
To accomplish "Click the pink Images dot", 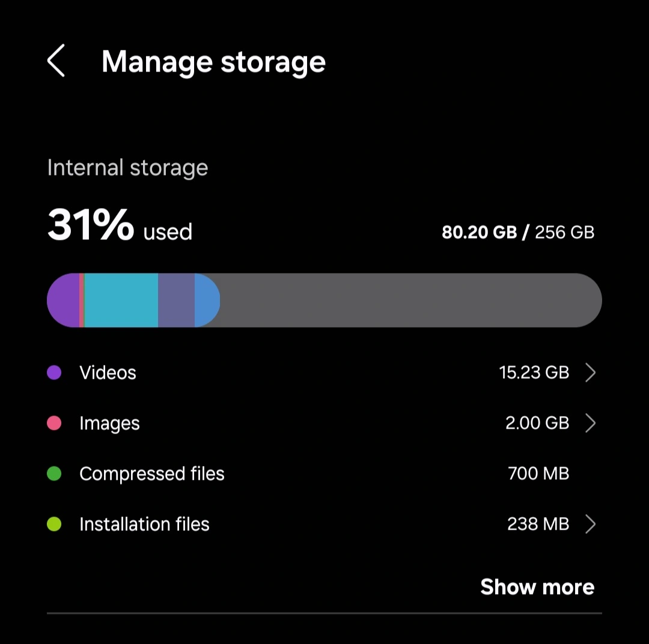I will tap(54, 423).
